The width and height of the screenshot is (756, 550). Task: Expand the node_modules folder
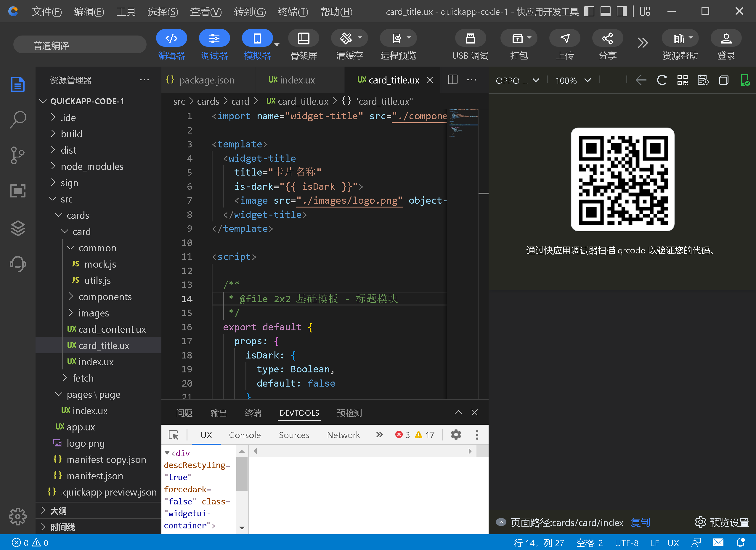[92, 167]
